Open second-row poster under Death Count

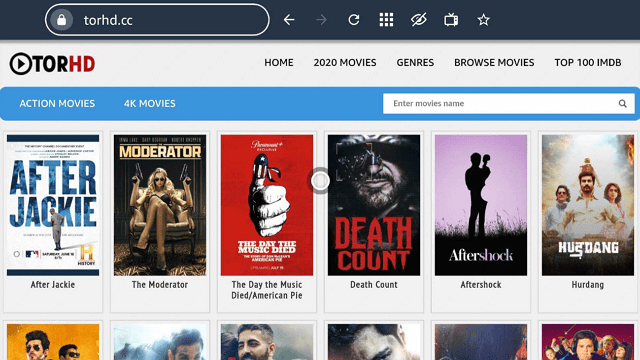coord(374,342)
